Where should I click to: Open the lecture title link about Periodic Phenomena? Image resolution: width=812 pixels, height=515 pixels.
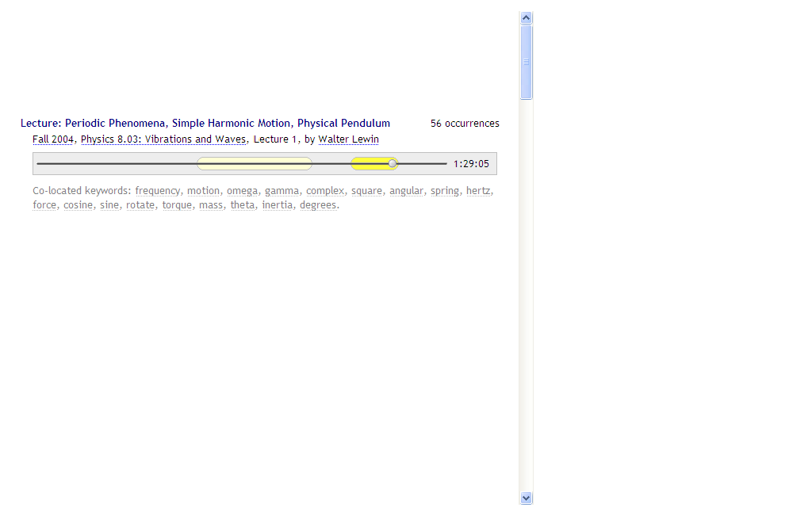(x=205, y=124)
